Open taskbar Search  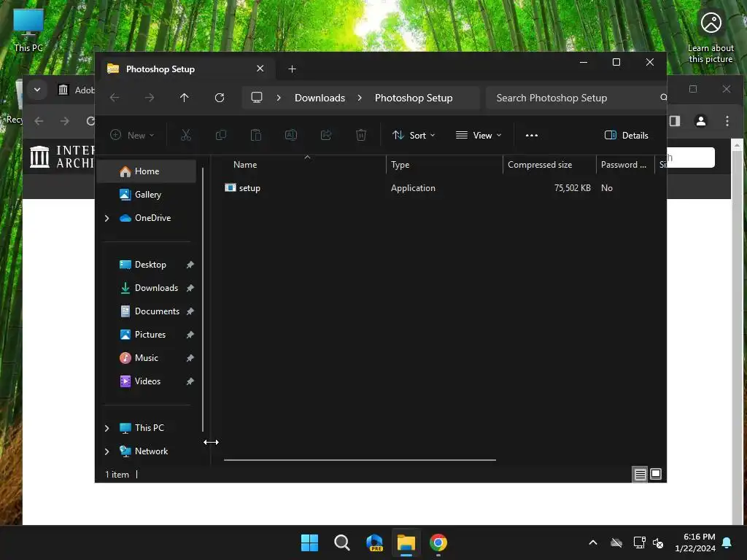(341, 542)
